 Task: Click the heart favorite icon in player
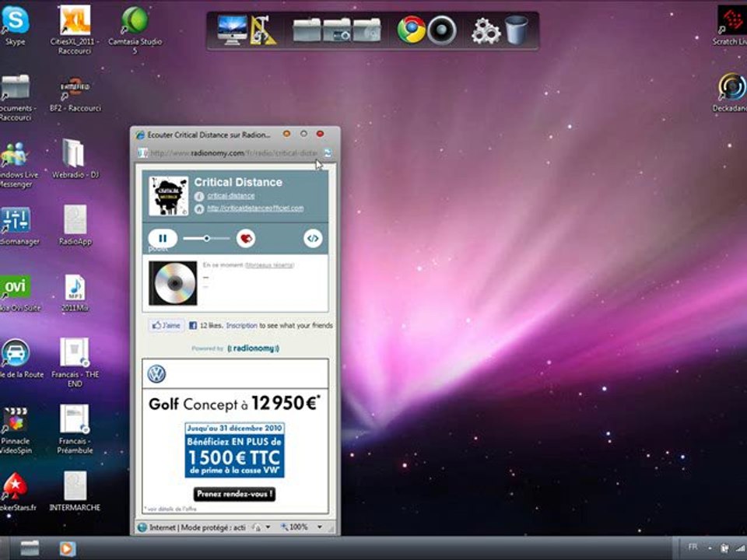pyautogui.click(x=246, y=238)
